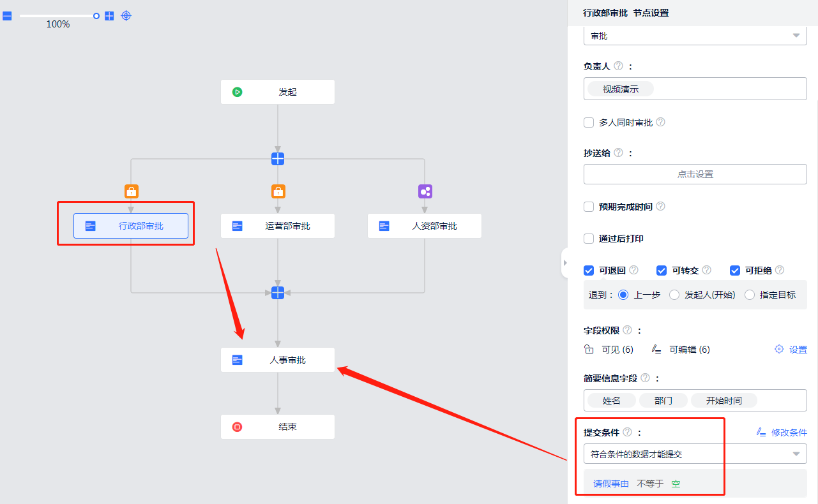This screenshot has height=504, width=818.
Task: Click the help icon beside 提交条件
Action: pos(627,432)
